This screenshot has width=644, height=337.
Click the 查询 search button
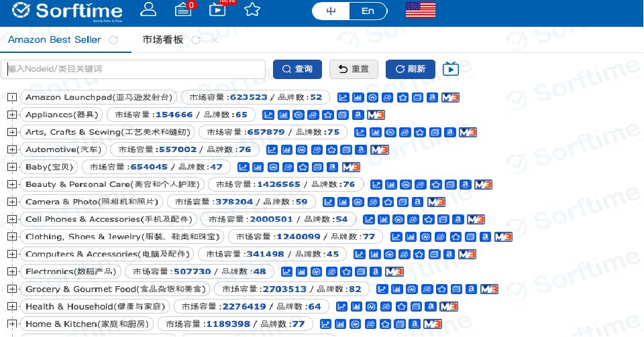tap(297, 69)
